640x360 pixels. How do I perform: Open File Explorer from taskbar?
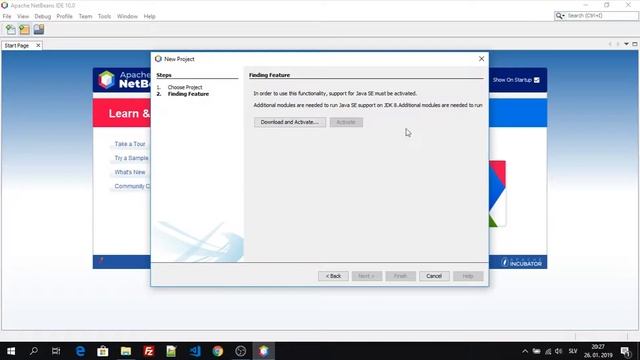click(x=126, y=351)
